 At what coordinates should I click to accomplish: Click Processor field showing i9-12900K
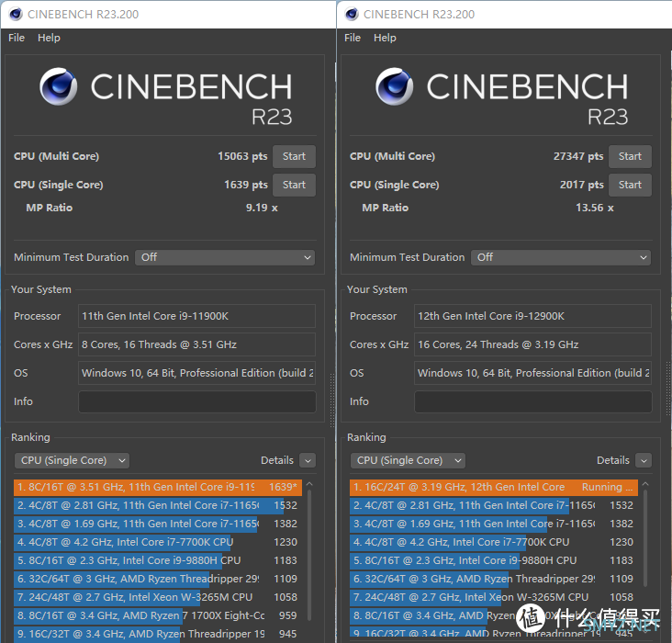pos(533,316)
